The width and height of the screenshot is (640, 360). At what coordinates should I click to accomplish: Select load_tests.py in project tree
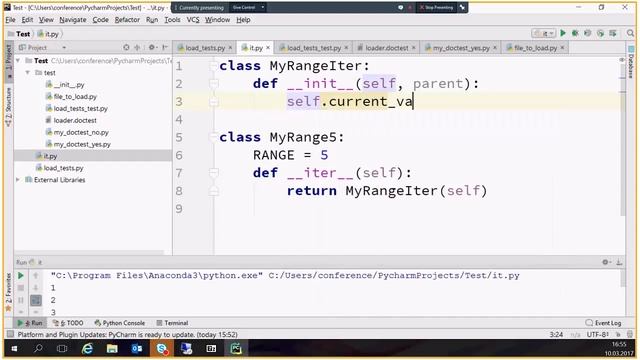click(x=60, y=168)
